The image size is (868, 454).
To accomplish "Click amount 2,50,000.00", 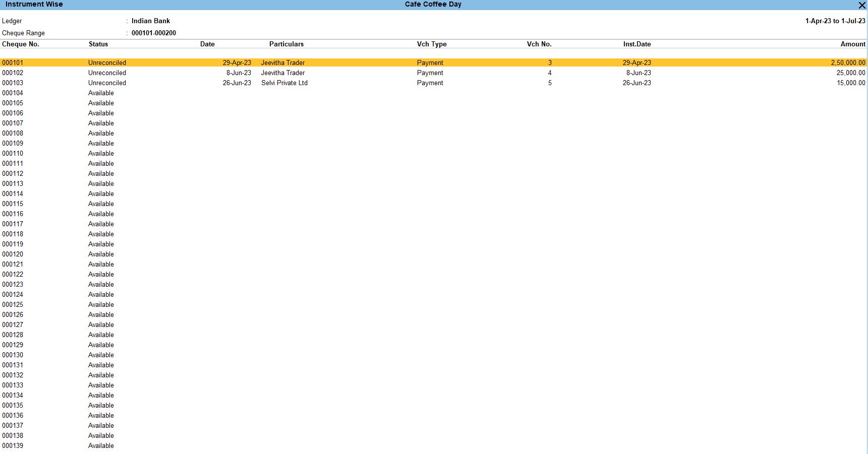I will point(848,62).
